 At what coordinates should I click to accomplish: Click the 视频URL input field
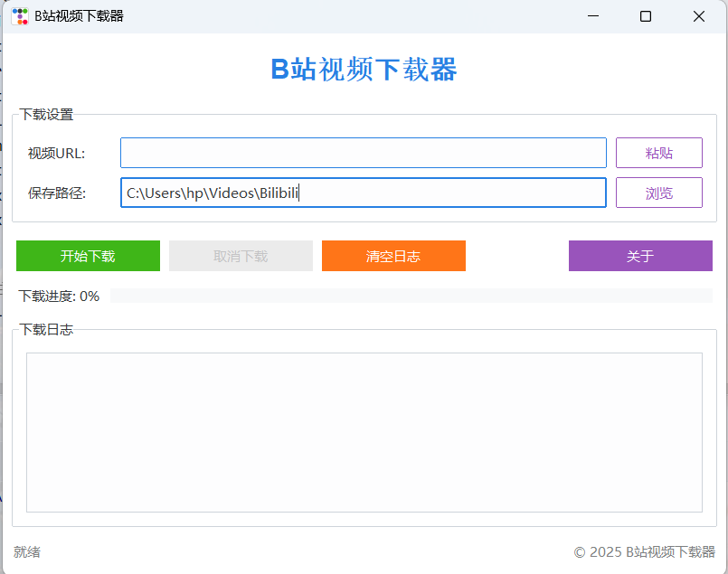coord(363,153)
